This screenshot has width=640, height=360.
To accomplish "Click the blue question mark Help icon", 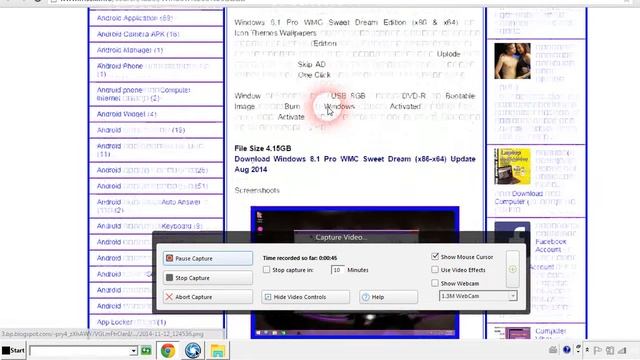I will pos(366,297).
